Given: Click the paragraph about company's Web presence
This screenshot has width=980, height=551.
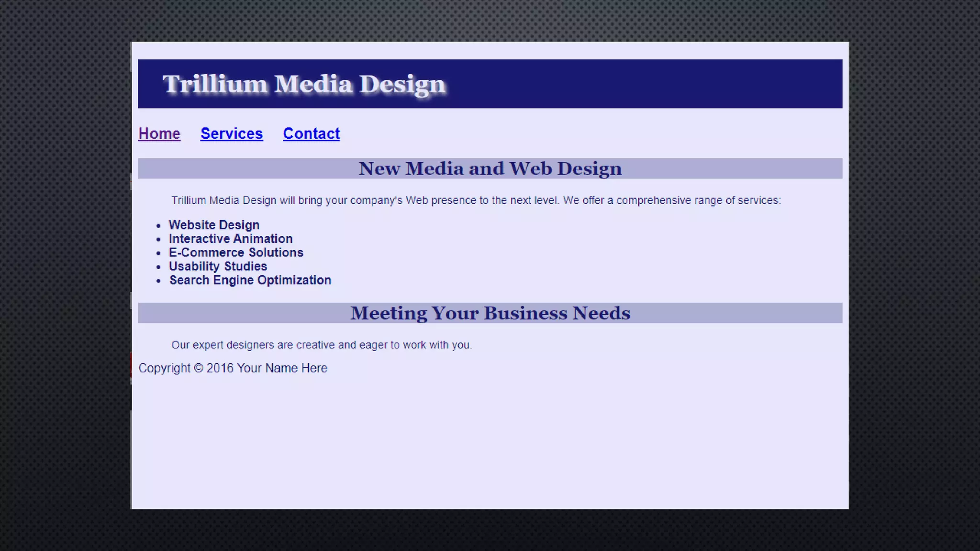Looking at the screenshot, I should [x=476, y=200].
